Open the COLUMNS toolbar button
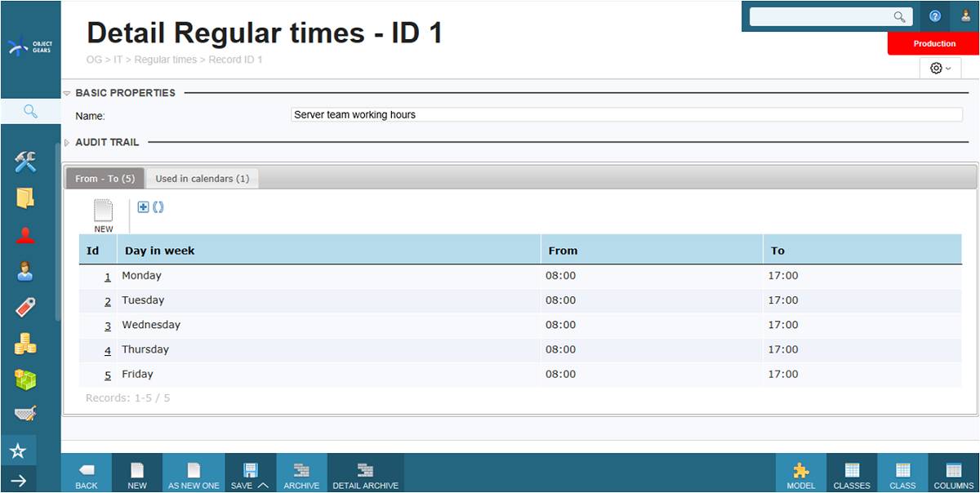This screenshot has width=980, height=493. 954,473
